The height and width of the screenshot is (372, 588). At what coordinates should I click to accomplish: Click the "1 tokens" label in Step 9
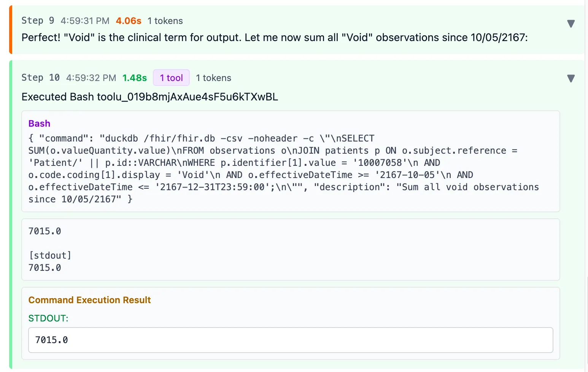pyautogui.click(x=165, y=21)
